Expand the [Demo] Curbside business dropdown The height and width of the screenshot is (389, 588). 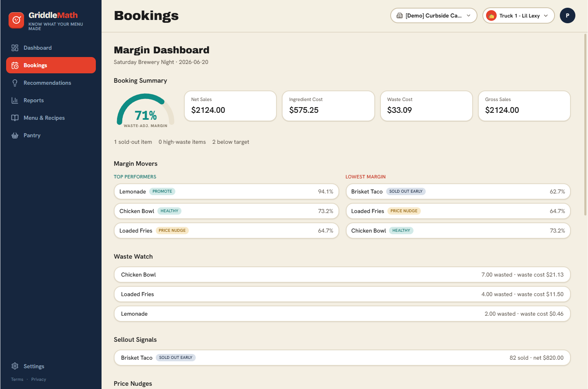click(x=434, y=15)
